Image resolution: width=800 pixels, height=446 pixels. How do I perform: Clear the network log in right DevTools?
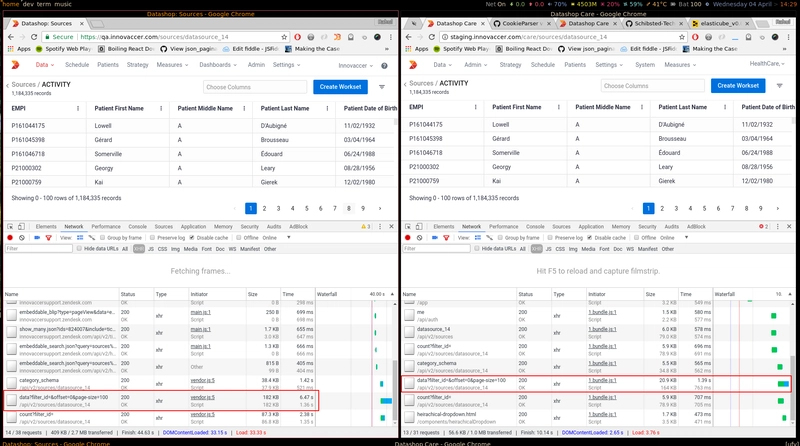(x=419, y=238)
